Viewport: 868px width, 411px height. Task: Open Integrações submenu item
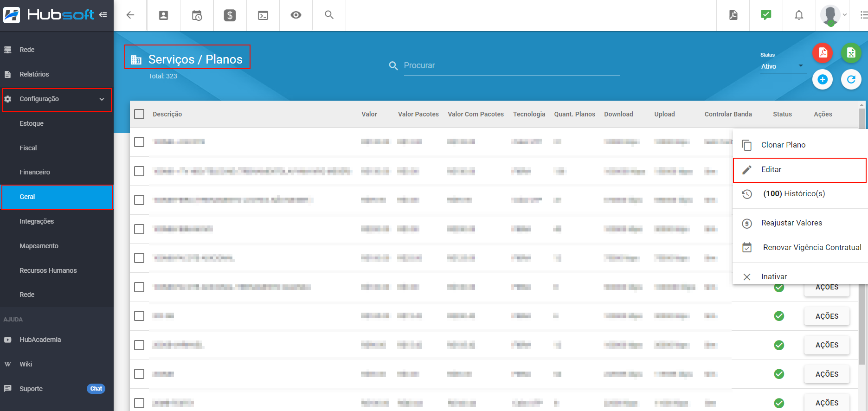[x=57, y=221]
